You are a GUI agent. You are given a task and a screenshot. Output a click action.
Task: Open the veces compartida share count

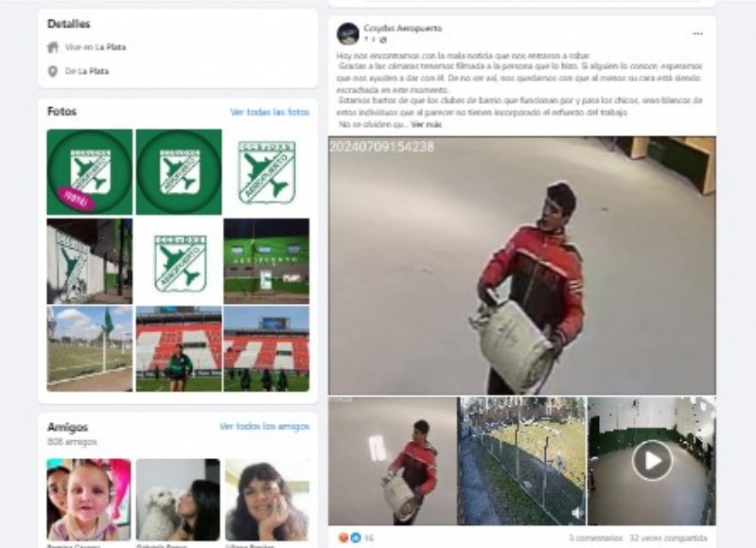tap(668, 538)
